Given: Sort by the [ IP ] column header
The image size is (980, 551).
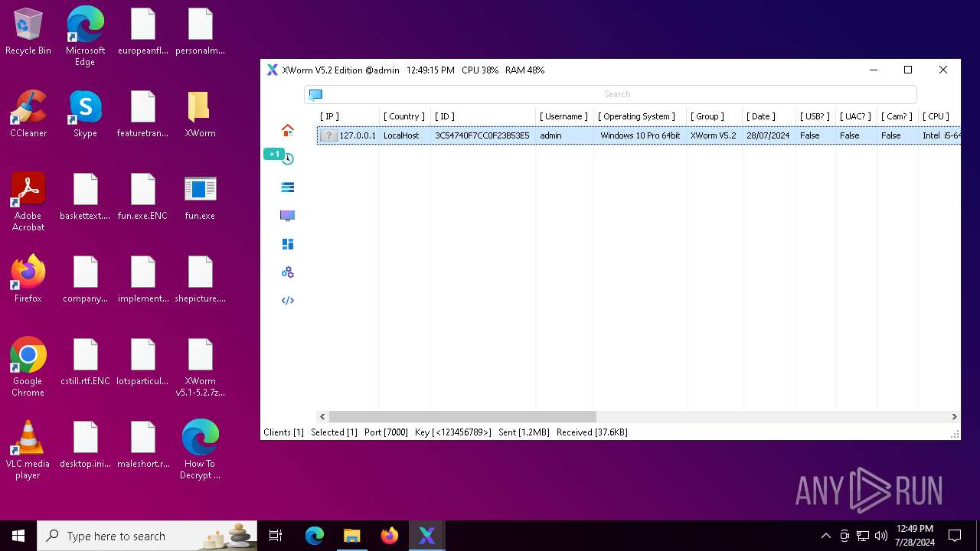Looking at the screenshot, I should 329,116.
